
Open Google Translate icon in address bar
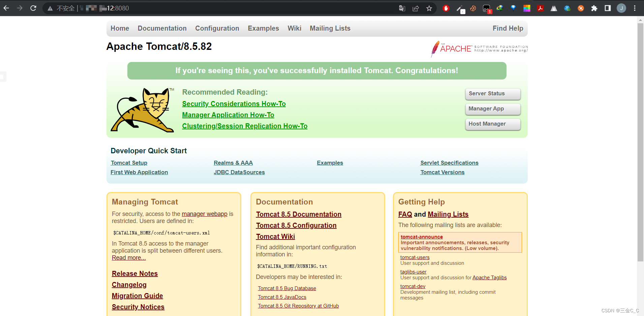[x=402, y=8]
